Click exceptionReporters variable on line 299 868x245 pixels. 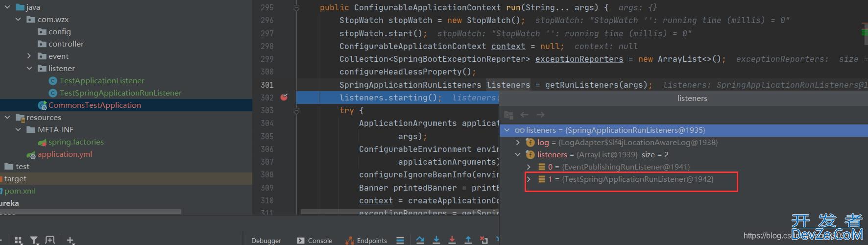(x=579, y=59)
